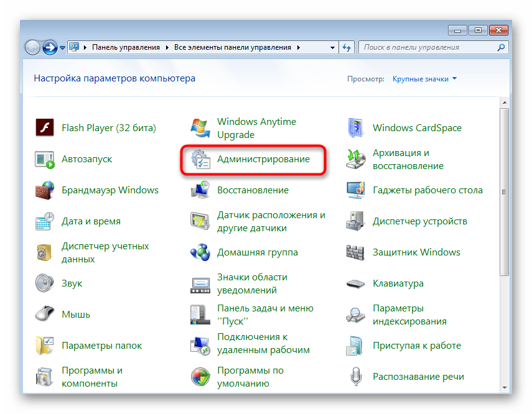Select the Панель управления breadcrumb segment
Image resolution: width=532 pixels, height=414 pixels.
coord(126,47)
